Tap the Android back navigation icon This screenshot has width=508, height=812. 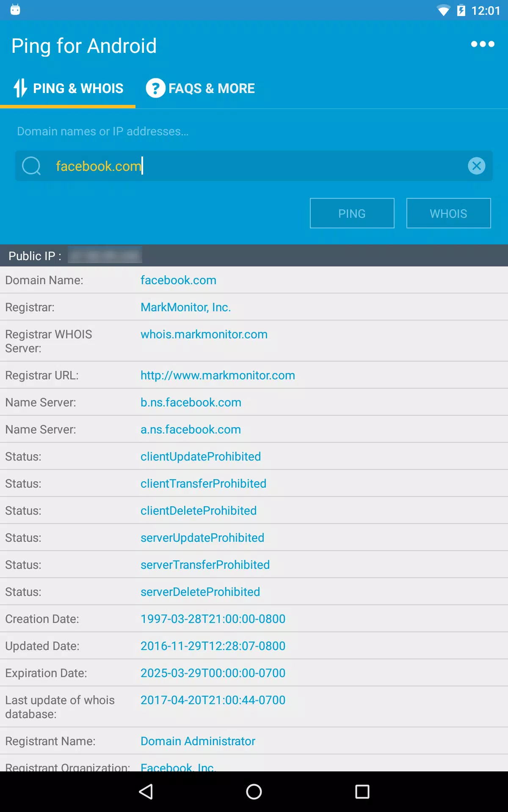146,792
